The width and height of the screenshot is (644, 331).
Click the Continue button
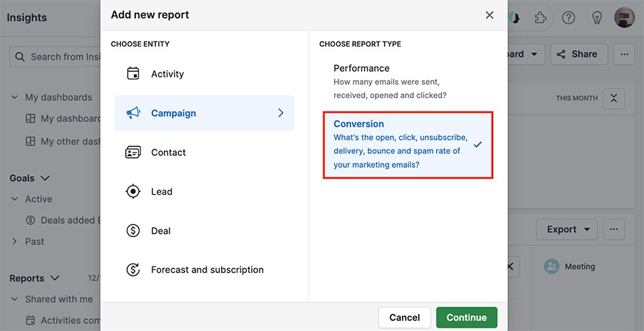coord(467,317)
